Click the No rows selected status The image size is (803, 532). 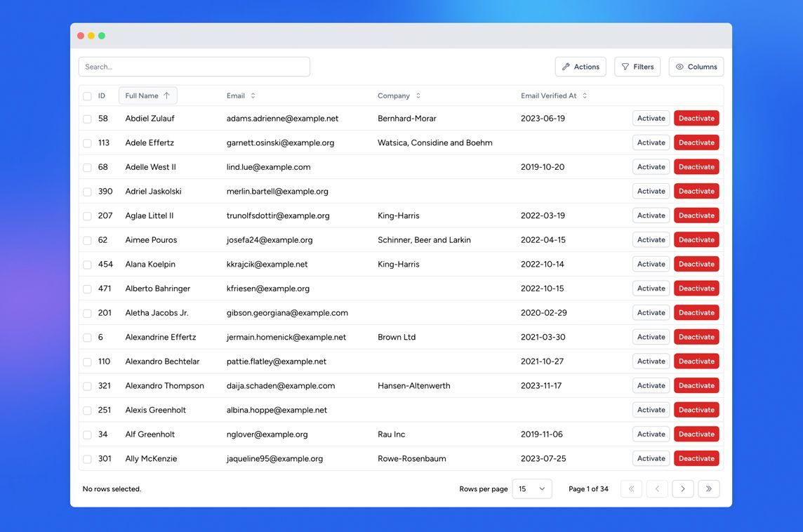point(112,489)
